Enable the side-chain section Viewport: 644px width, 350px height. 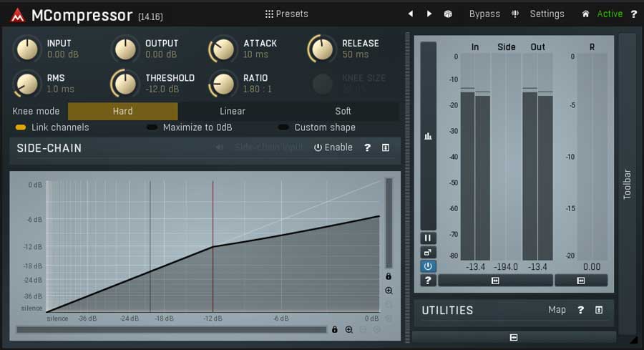pyautogui.click(x=333, y=147)
